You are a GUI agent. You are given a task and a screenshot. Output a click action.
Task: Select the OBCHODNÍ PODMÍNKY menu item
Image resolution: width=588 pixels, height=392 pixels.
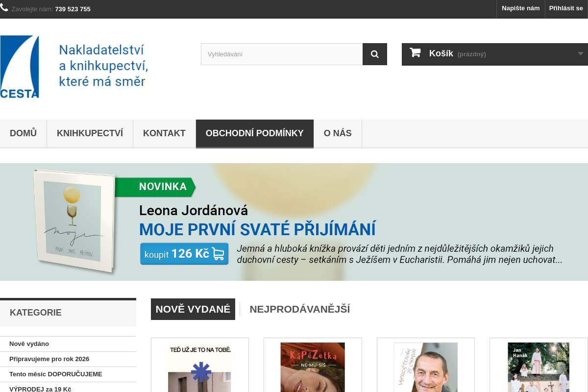click(x=255, y=133)
